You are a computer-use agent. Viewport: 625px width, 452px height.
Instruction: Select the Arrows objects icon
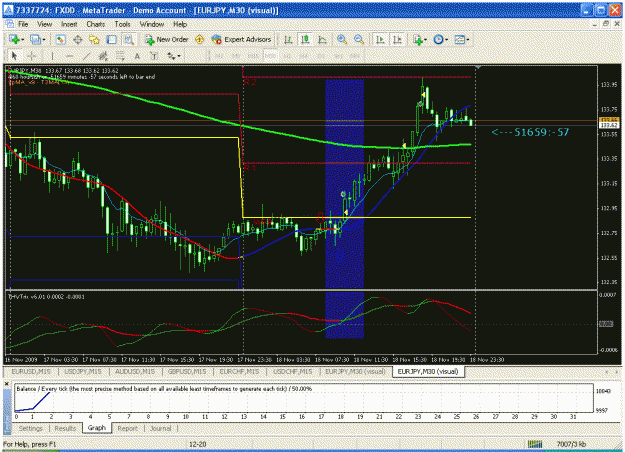[x=171, y=56]
